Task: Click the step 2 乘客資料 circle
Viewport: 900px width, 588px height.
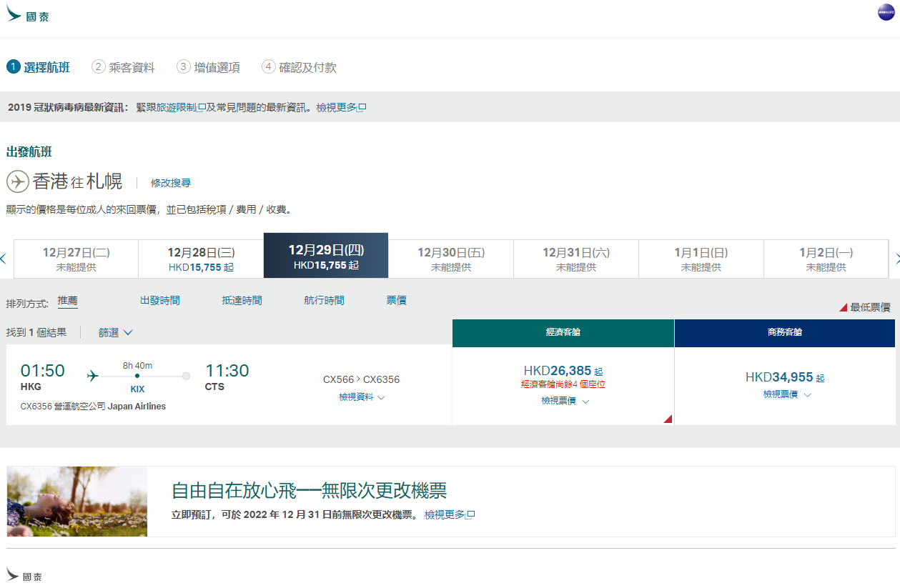Action: 99,67
